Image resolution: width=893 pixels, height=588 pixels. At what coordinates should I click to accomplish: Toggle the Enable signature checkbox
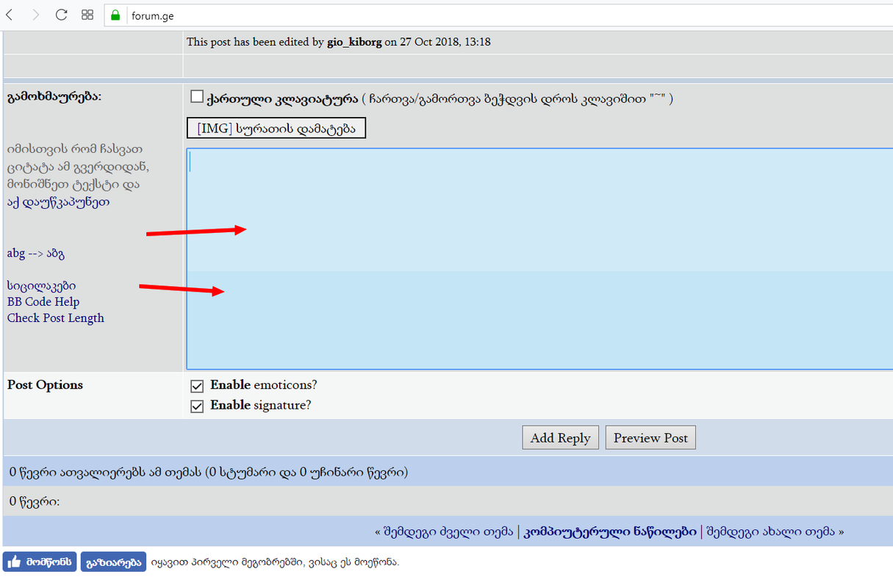(197, 406)
